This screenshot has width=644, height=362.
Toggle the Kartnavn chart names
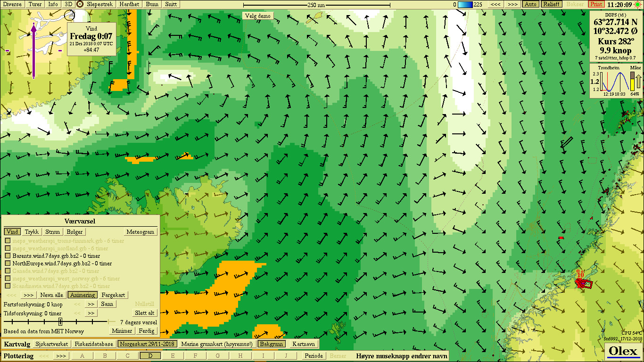[x=304, y=344]
